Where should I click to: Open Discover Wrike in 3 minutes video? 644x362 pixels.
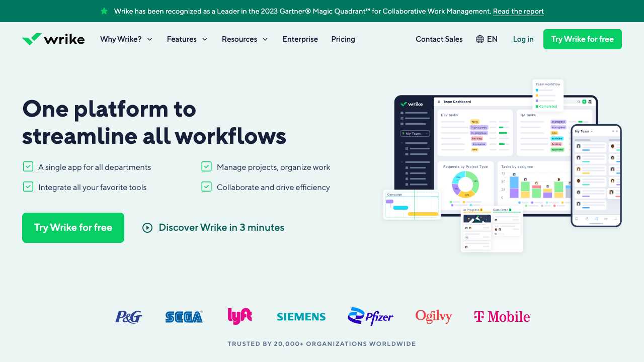[213, 228]
